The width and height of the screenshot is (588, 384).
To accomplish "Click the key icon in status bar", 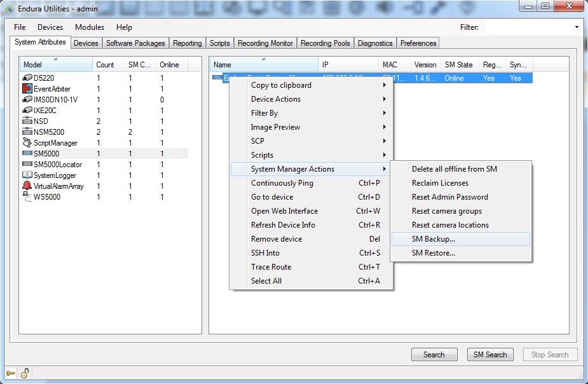I will (11, 373).
